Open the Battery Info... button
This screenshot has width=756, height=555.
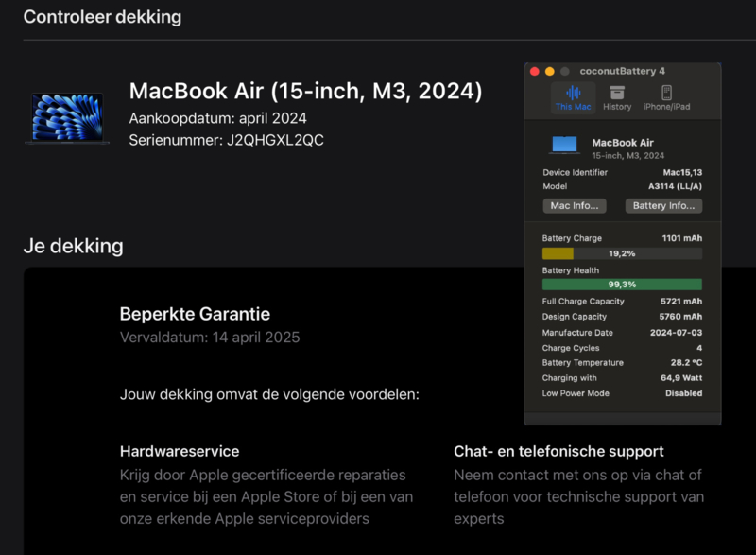[663, 206]
